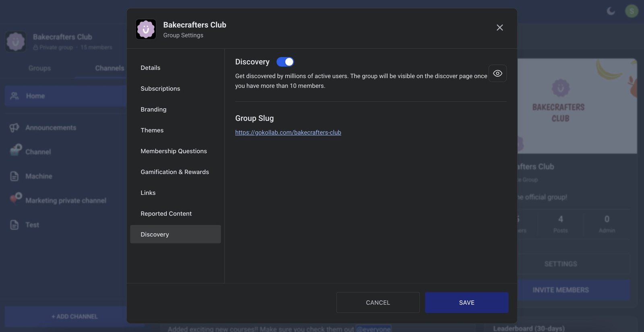The width and height of the screenshot is (644, 332).
Task: Click the Announcements megaphone icon
Action: [x=14, y=128]
